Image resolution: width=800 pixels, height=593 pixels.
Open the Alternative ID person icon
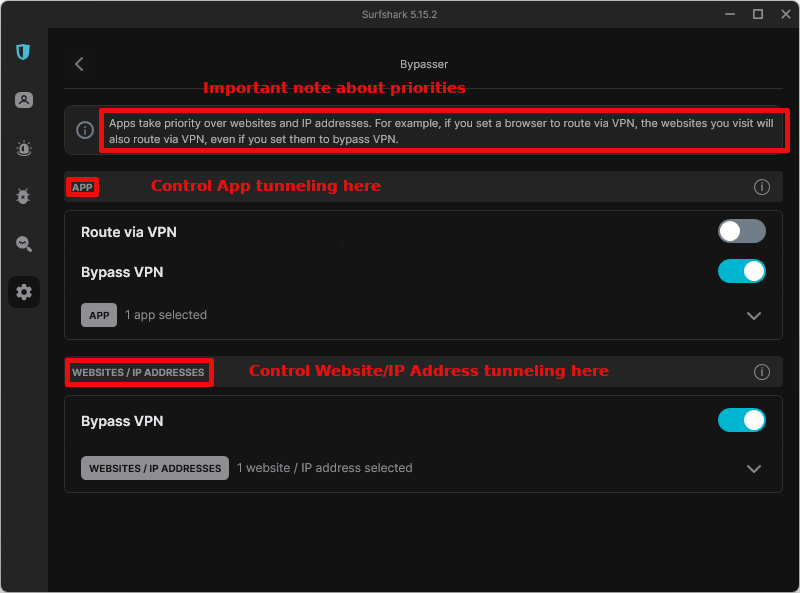coord(23,100)
